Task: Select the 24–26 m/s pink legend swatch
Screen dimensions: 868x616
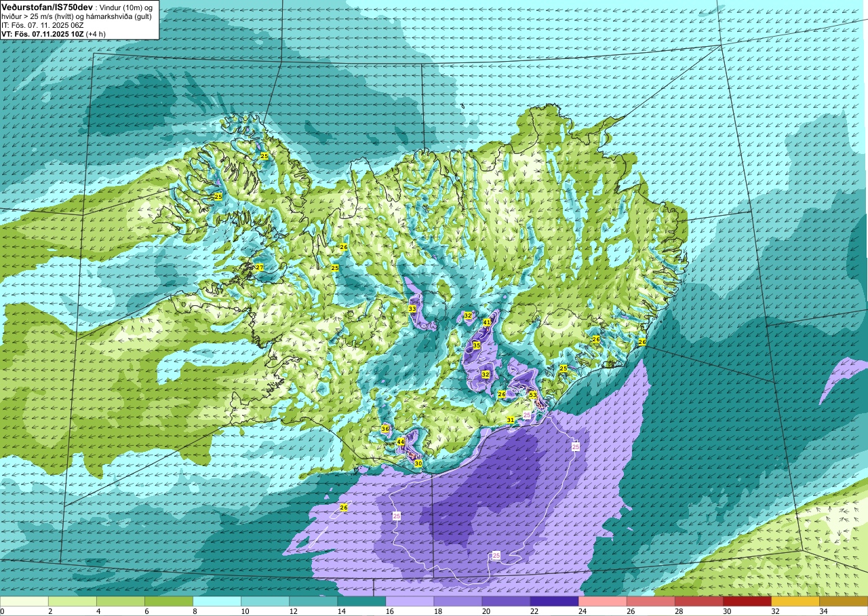Action: click(602, 601)
